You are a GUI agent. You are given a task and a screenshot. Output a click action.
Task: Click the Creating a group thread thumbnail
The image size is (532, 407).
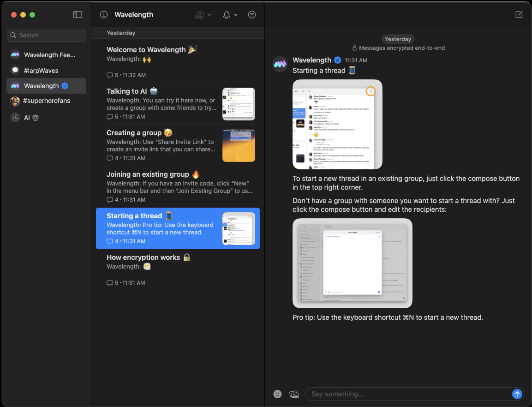coord(239,145)
